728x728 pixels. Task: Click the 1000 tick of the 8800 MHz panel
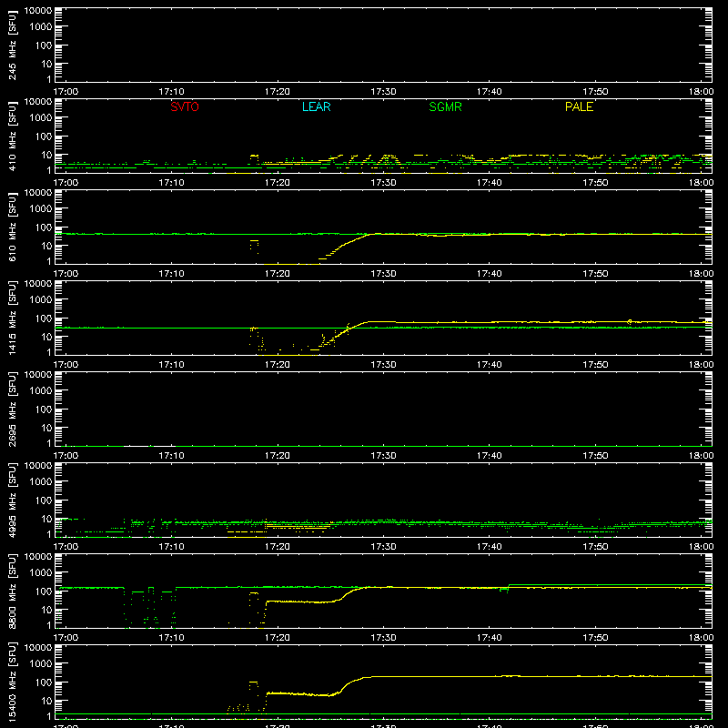pyautogui.click(x=41, y=573)
